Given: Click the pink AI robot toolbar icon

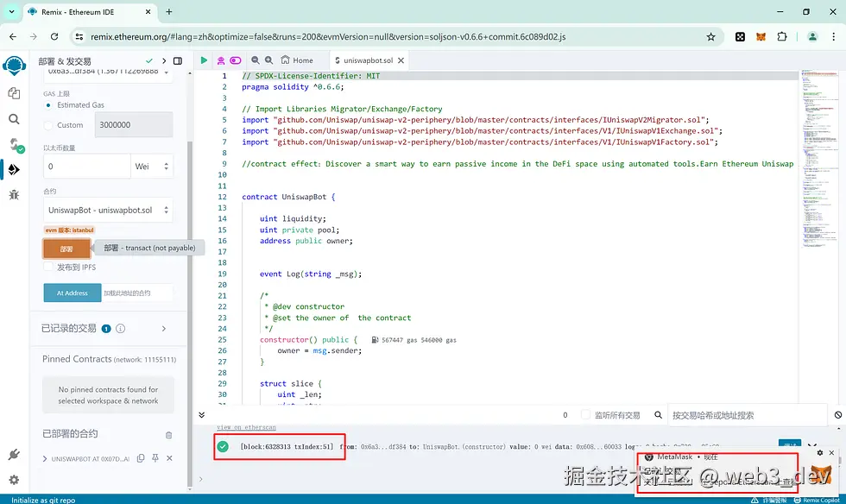Looking at the screenshot, I should pyautogui.click(x=221, y=60).
